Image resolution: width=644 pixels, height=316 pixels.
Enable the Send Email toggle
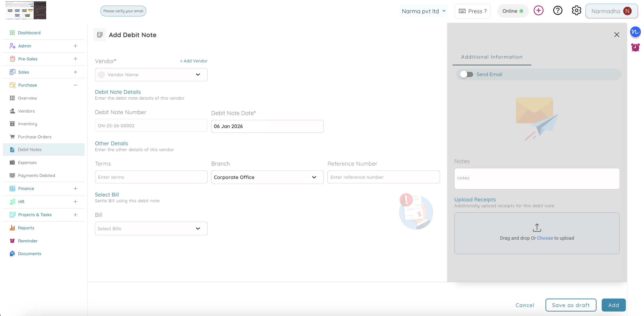click(466, 74)
